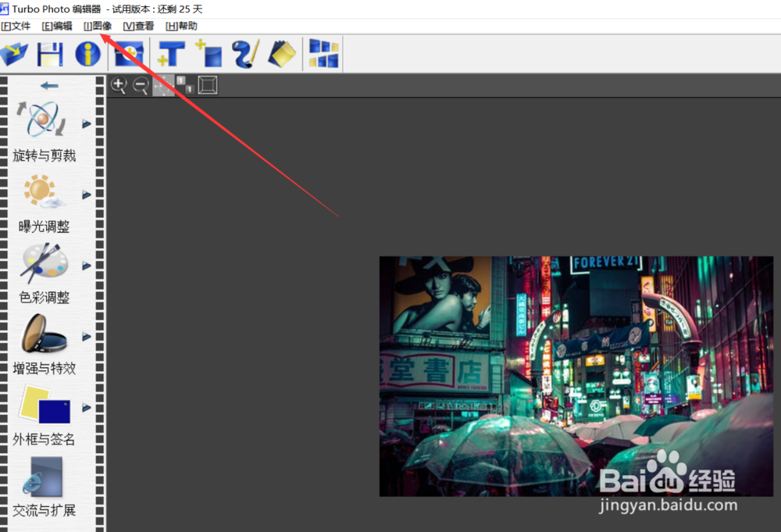This screenshot has height=532, width=781.
Task: Open the [V]查看 menu
Action: (x=138, y=26)
